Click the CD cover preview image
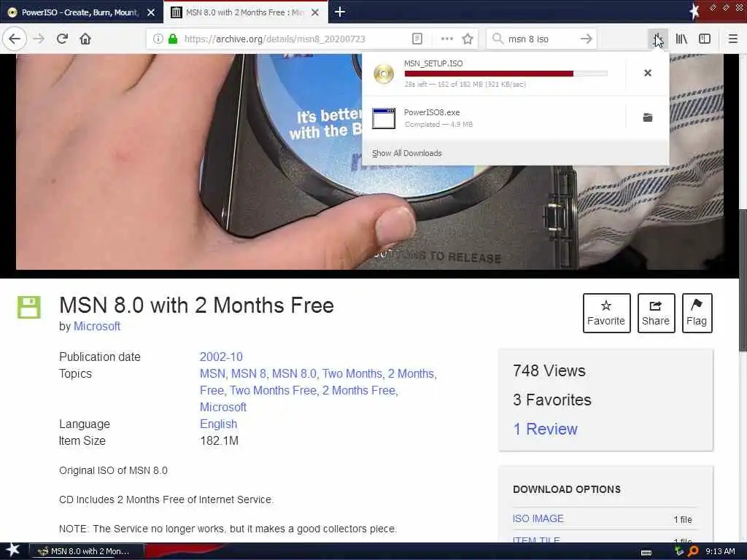 click(x=369, y=162)
